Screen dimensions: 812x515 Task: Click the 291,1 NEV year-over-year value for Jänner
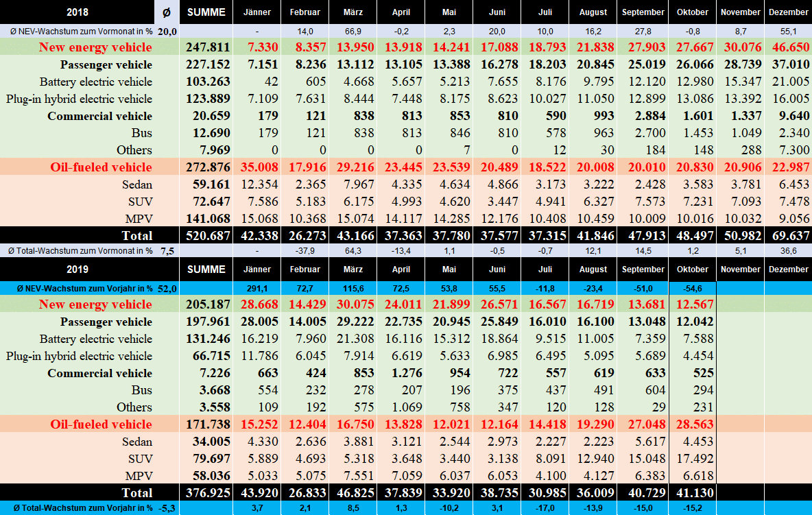257,289
